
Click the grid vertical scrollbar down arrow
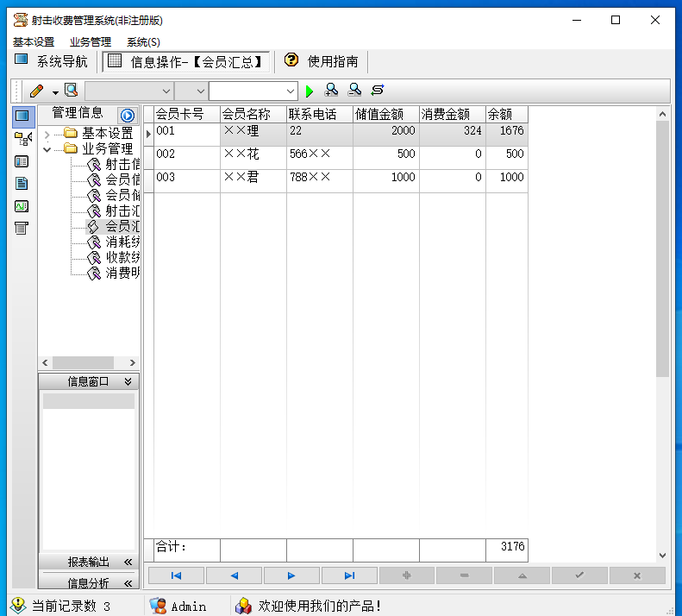point(662,555)
